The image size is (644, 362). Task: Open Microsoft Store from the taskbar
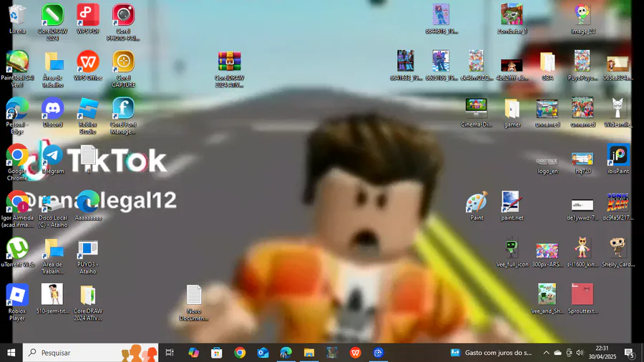coord(216,353)
